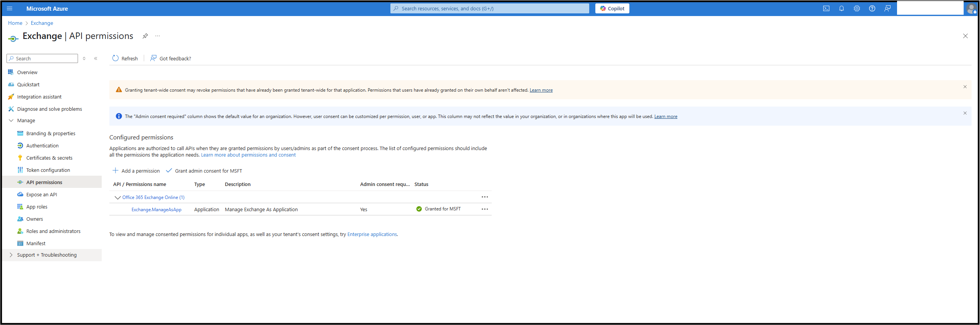
Task: Open Expose an API
Action: pyautogui.click(x=41, y=194)
